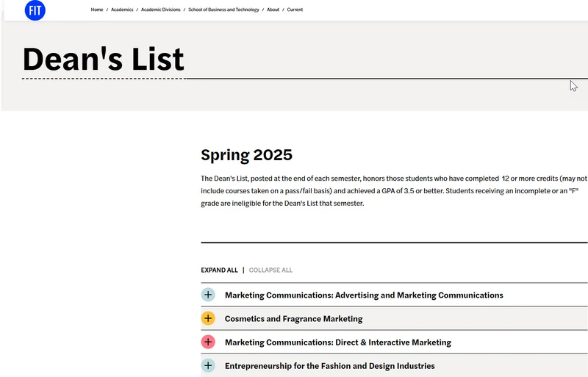Open Academic Divisions breadcrumb link
This screenshot has width=588, height=377.
[x=161, y=10]
